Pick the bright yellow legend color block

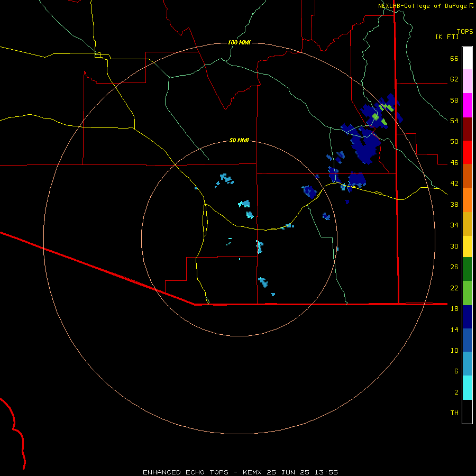[467, 246]
